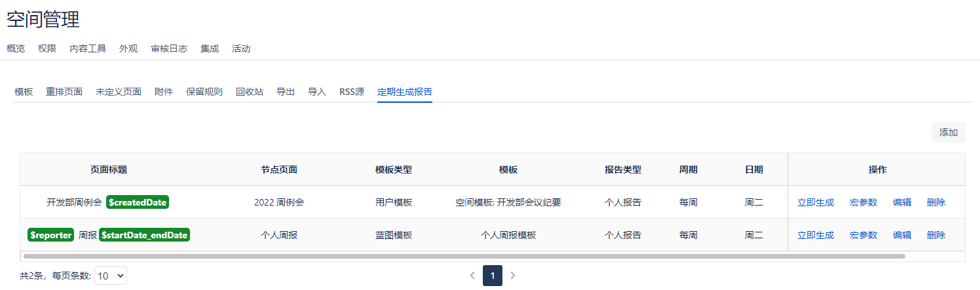Viewport: 980px width, 290px height.
Task: Go to previous page using left chevron
Action: coord(472,276)
